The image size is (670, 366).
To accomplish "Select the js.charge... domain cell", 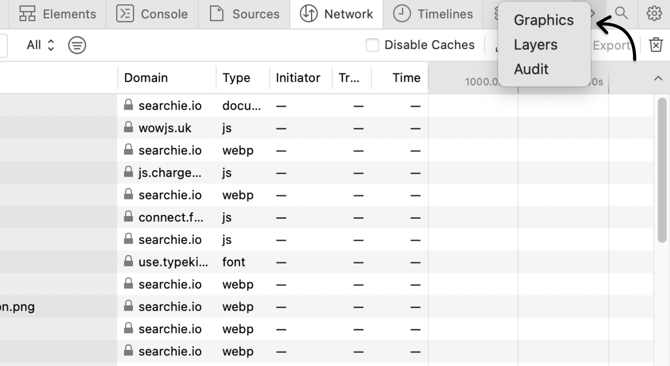I will point(170,173).
